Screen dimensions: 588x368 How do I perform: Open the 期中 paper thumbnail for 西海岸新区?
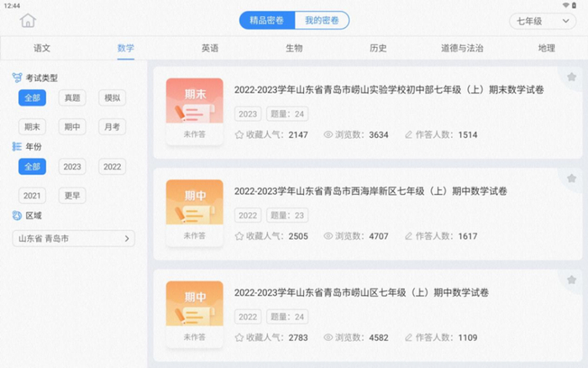point(195,202)
